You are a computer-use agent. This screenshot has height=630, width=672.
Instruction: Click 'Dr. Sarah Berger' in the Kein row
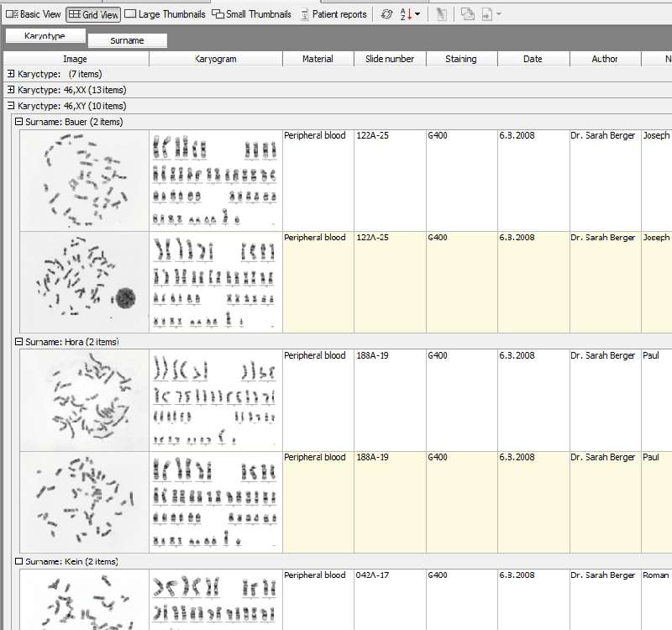(602, 575)
